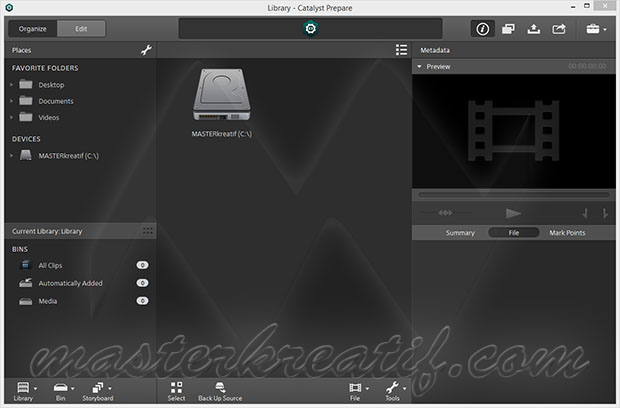Open the Tools dropdown arrow
The height and width of the screenshot is (408, 620).
(x=405, y=389)
